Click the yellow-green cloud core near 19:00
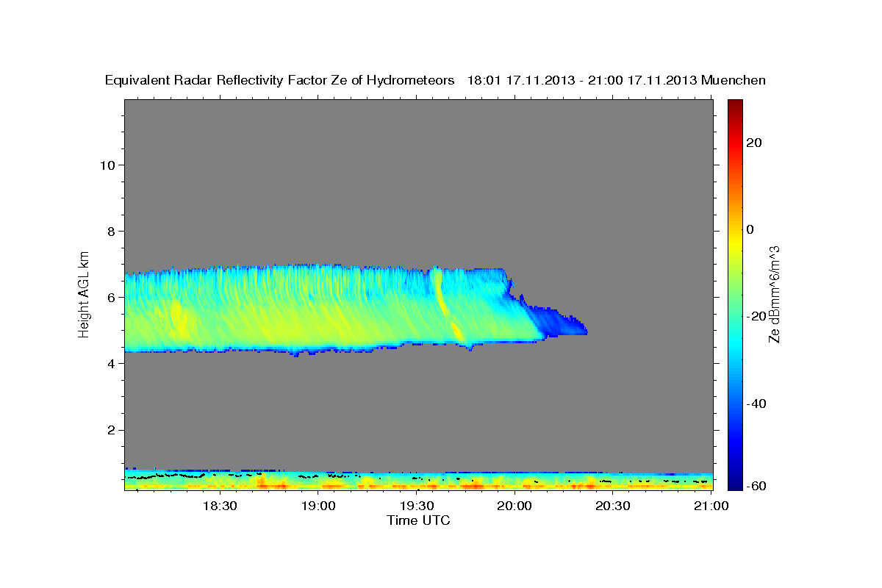This screenshot has height=588, width=882. tap(316, 316)
